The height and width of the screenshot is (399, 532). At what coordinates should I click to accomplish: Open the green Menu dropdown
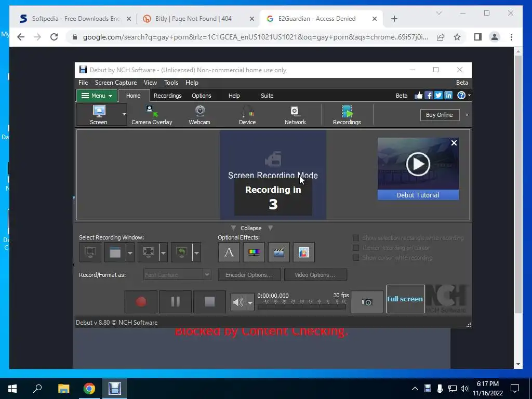pyautogui.click(x=97, y=96)
